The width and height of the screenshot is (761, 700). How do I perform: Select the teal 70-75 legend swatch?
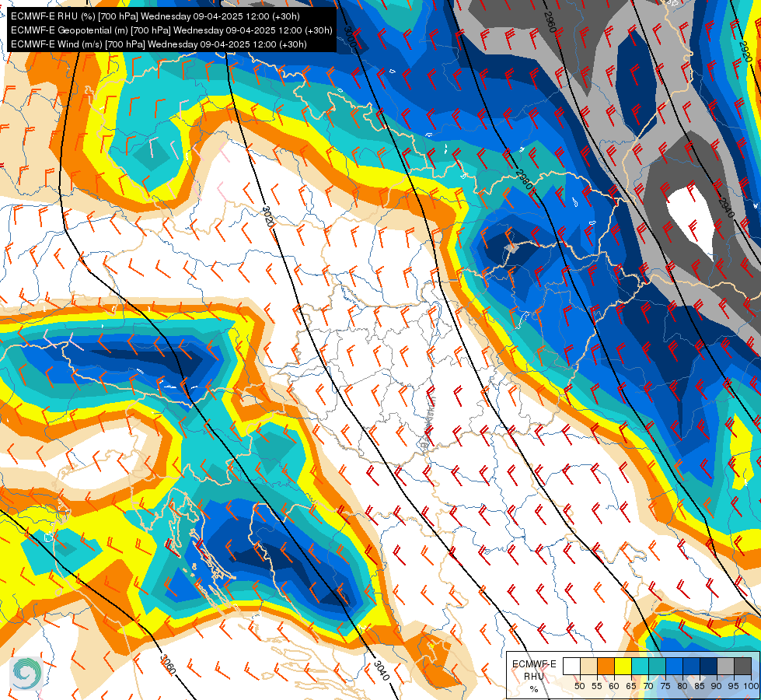(x=657, y=666)
